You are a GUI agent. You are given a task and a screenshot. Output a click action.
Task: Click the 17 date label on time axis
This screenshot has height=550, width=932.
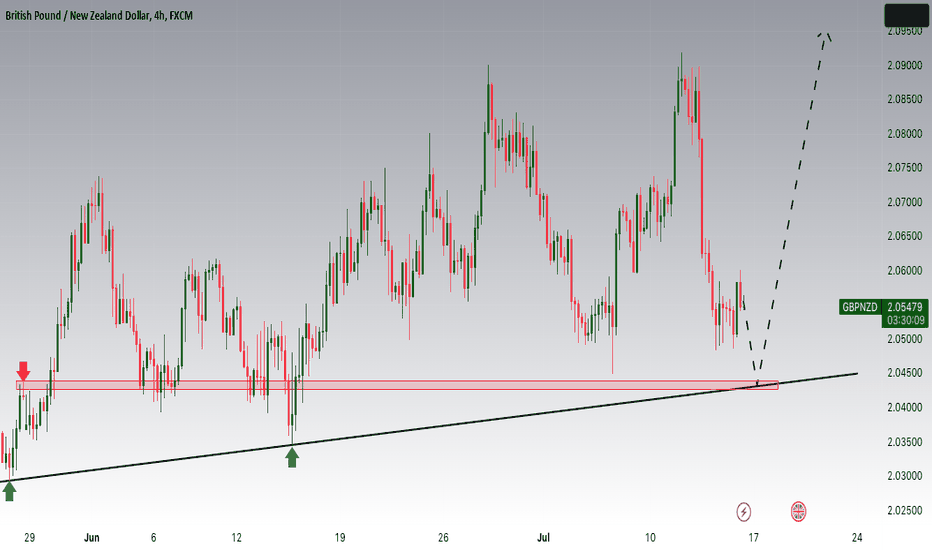(754, 538)
